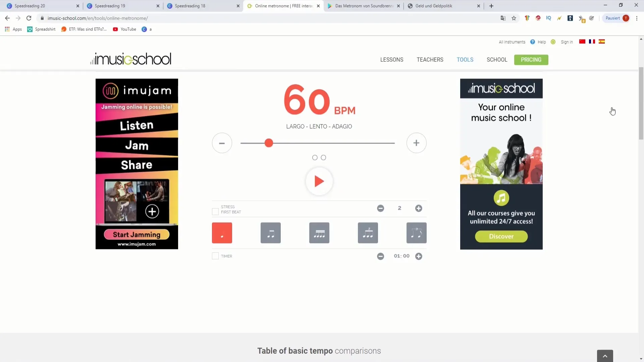Enable the TIMER checkbox
Screen dimensions: 644x362
click(215, 255)
